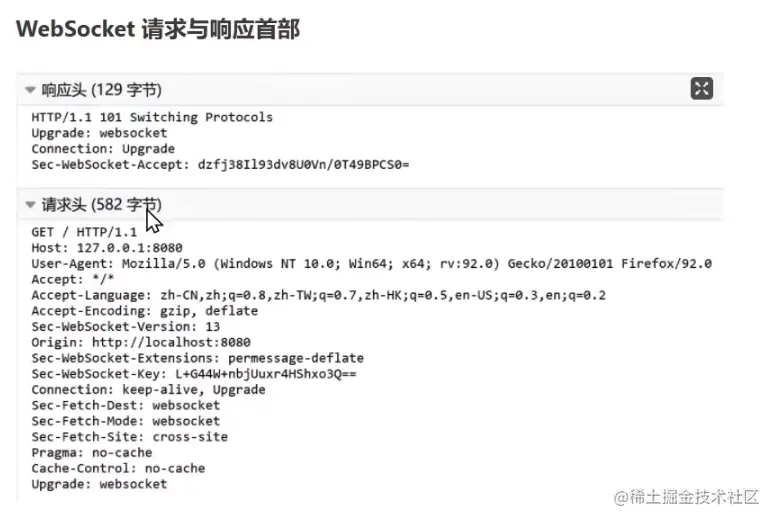Viewport: 775px width, 522px height.
Task: Click the Sec-WebSocket-Extensions permessage-deflate line
Action: point(197,357)
